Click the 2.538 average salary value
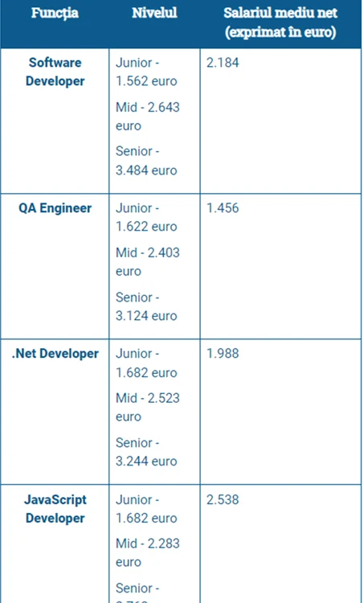The height and width of the screenshot is (603, 364). [x=223, y=499]
